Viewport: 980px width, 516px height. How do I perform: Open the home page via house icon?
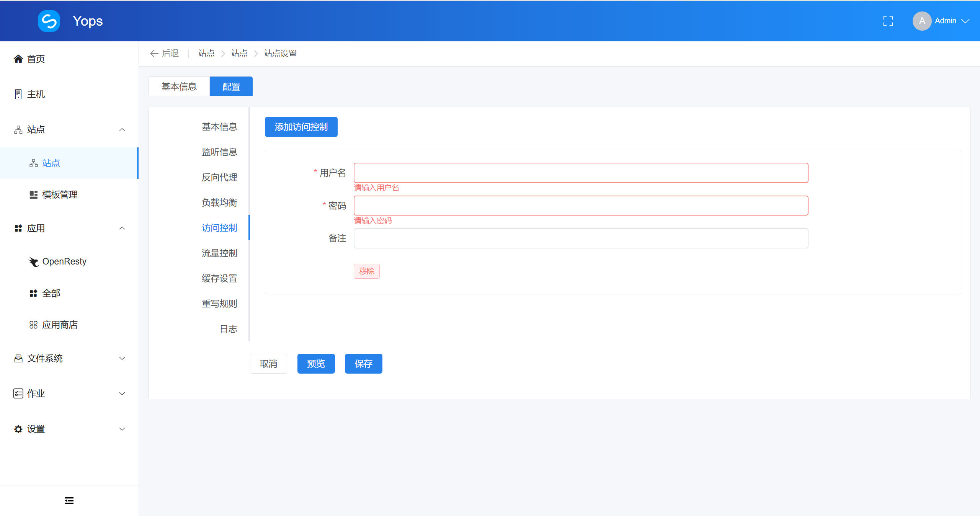pos(18,59)
